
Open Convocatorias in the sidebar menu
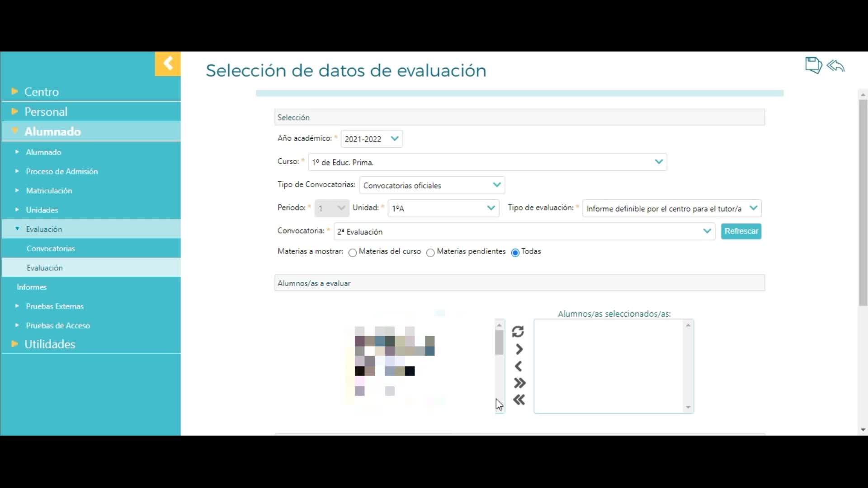[51, 249]
